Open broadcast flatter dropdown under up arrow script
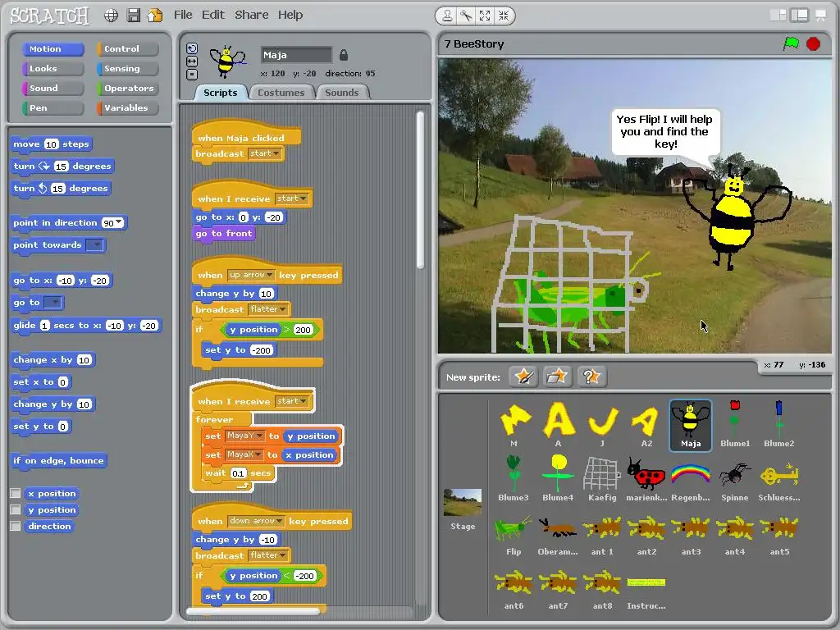840x630 pixels. [x=283, y=309]
